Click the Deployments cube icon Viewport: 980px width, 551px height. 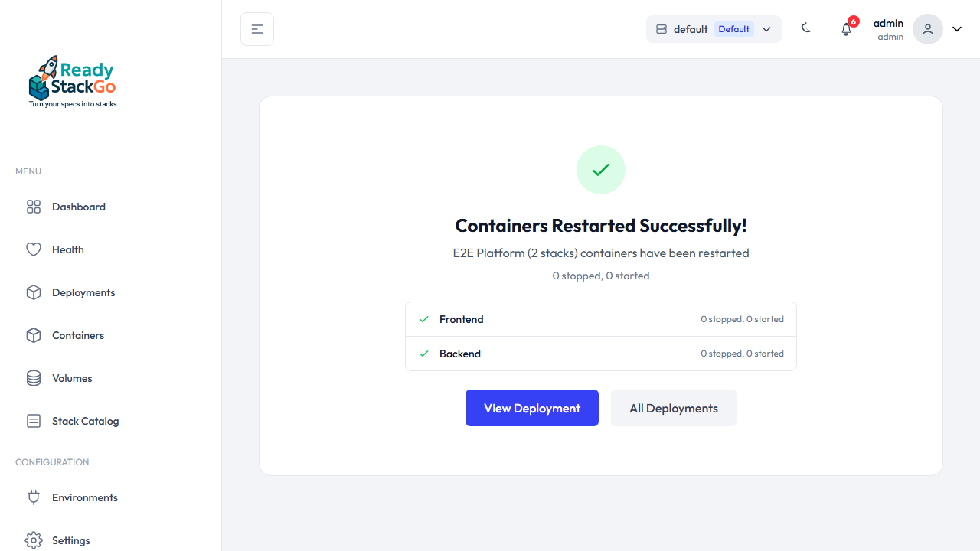click(34, 292)
